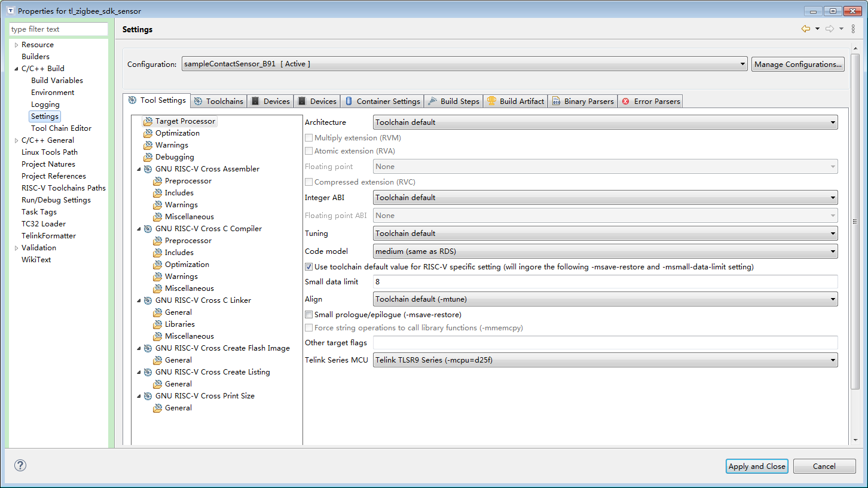This screenshot has height=488, width=868.
Task: Open the Code model dropdown
Action: point(606,251)
